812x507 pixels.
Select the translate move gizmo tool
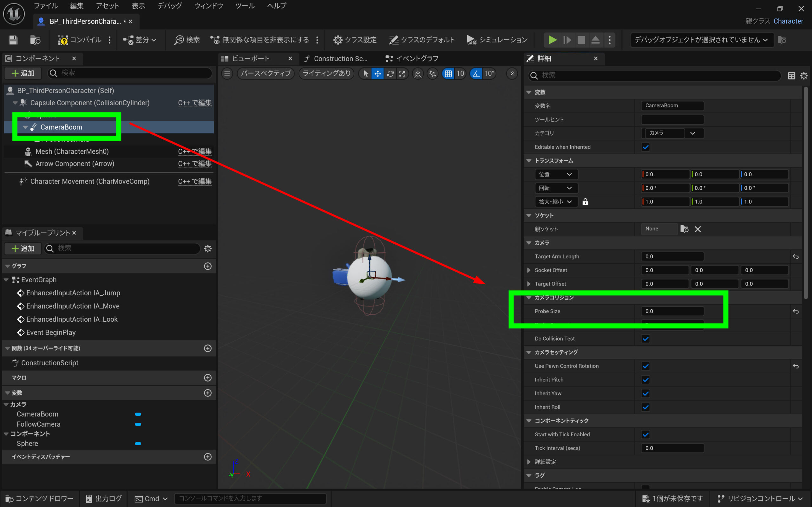pyautogui.click(x=377, y=74)
